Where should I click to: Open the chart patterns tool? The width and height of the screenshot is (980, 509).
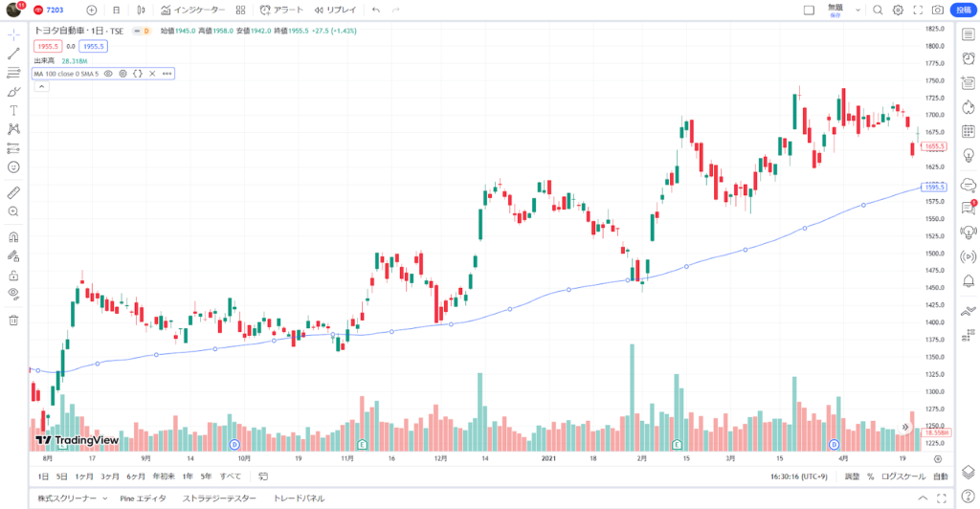point(13,129)
